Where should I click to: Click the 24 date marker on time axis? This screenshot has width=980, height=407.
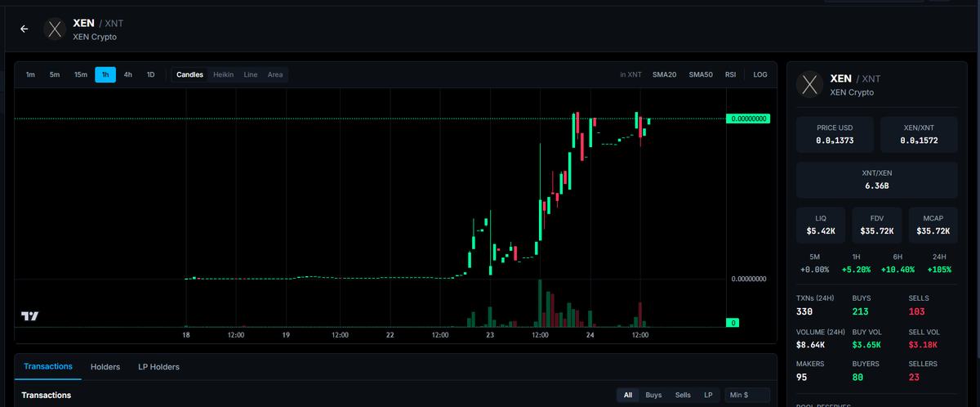pos(590,335)
